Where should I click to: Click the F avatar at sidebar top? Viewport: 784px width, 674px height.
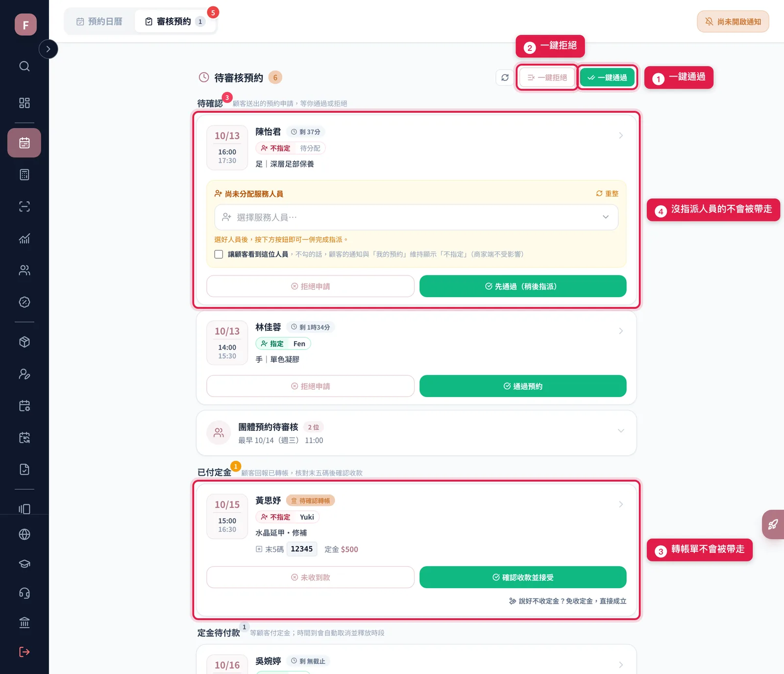pos(25,25)
